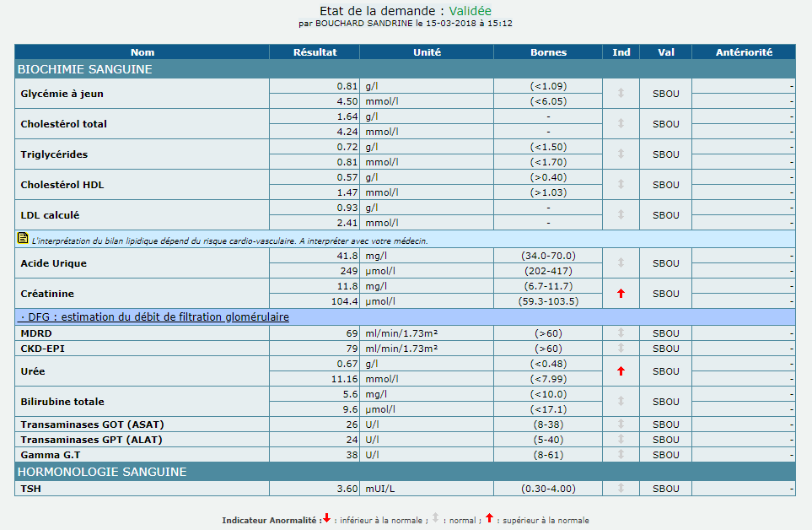Select the HORMONOLOGIE SANGUINE section header

coord(102,472)
